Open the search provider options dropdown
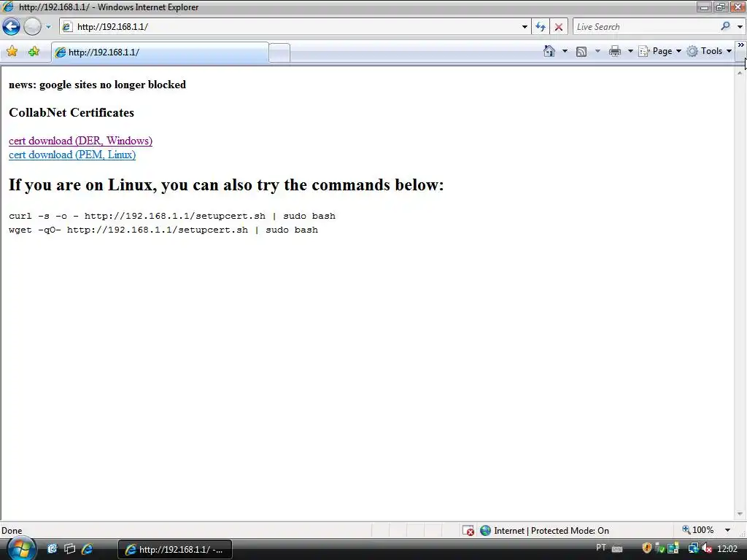The width and height of the screenshot is (747, 560). click(x=740, y=27)
